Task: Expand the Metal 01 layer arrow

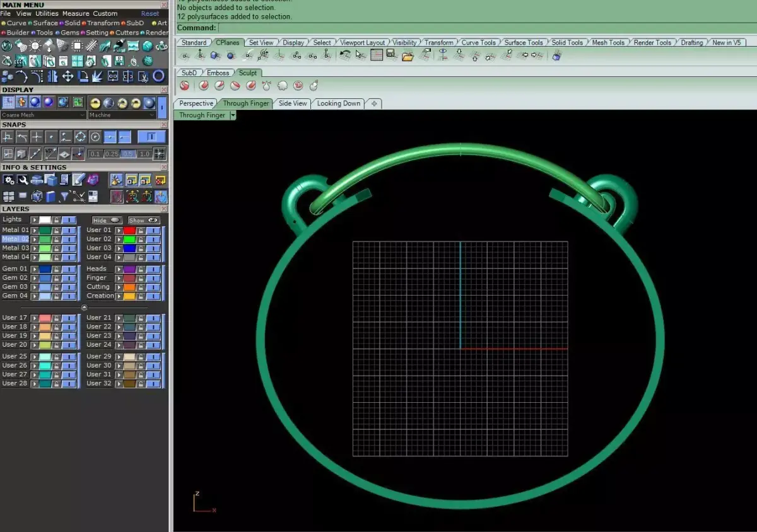Action: (x=35, y=231)
